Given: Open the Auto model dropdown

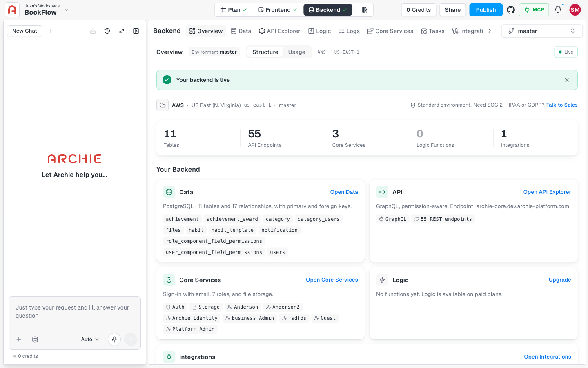Looking at the screenshot, I should [x=90, y=339].
